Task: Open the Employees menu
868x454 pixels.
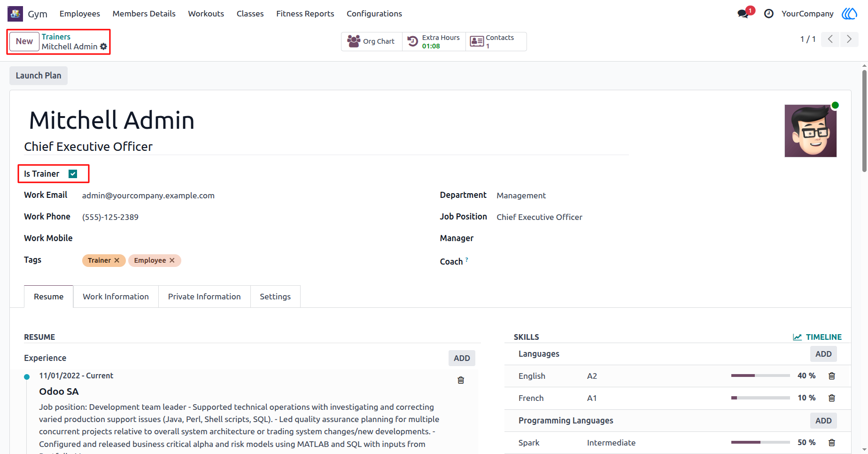Action: [80, 14]
